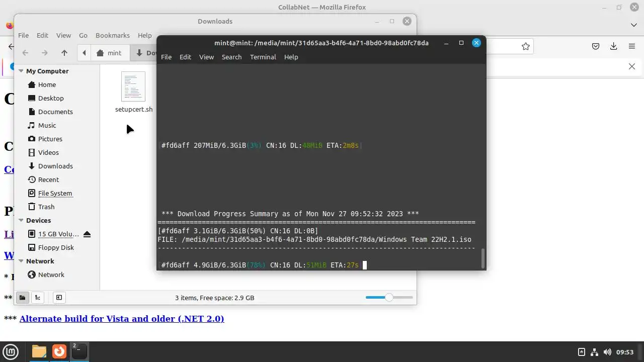Open the Files app from the taskbar

click(39, 351)
